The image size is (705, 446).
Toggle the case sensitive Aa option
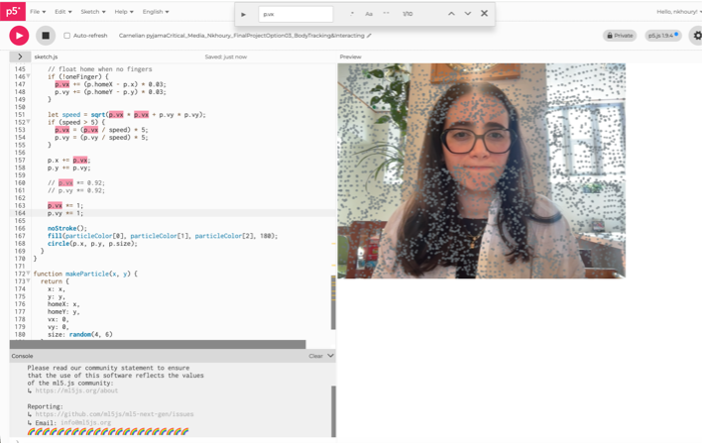point(369,14)
